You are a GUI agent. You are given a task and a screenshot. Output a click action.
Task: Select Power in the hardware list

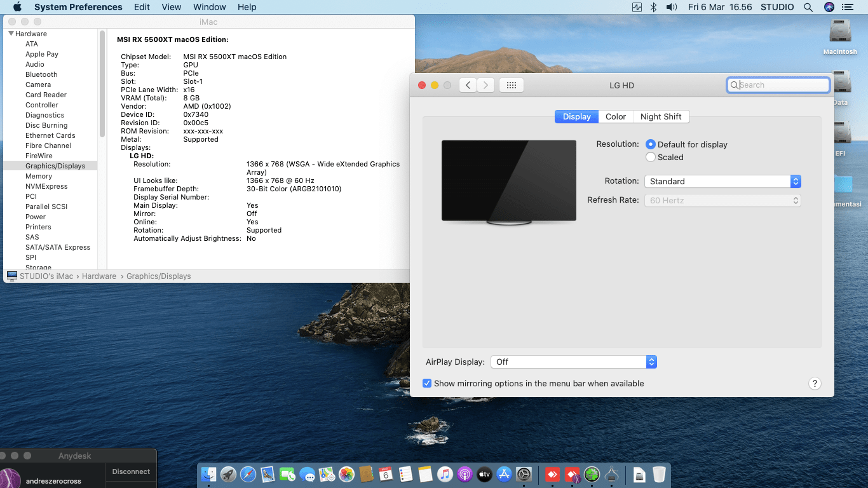point(36,217)
